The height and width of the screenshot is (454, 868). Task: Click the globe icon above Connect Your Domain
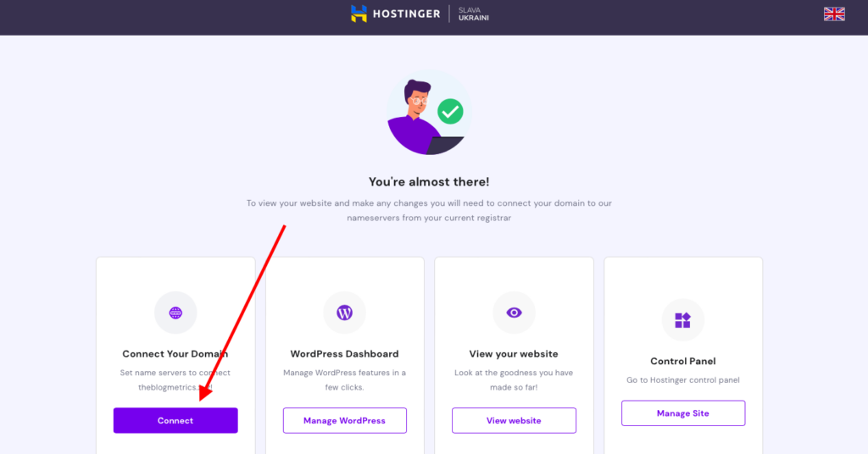click(x=175, y=313)
